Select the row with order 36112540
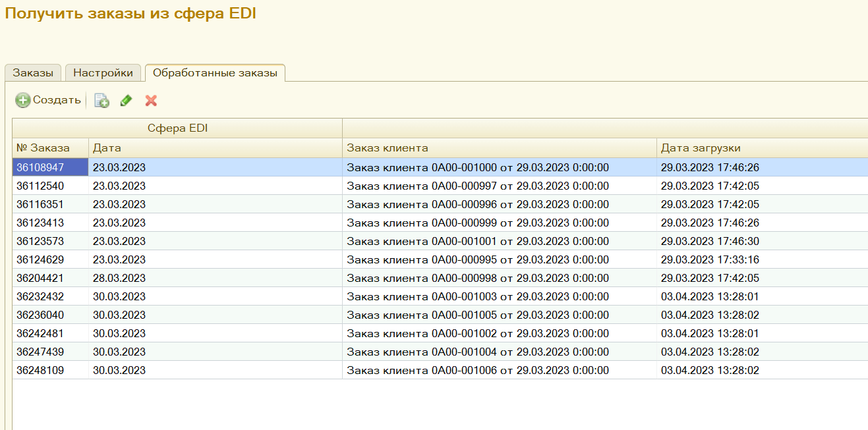868x430 pixels. tap(41, 186)
